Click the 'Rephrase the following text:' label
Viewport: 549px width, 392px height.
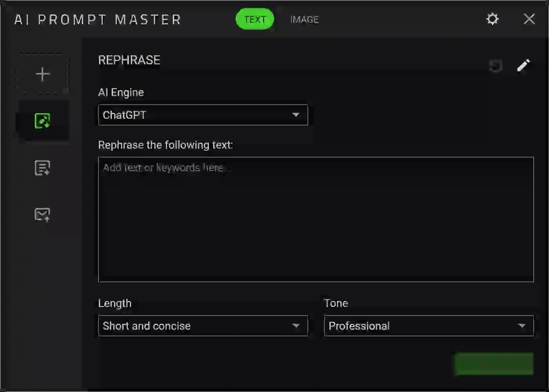click(165, 145)
